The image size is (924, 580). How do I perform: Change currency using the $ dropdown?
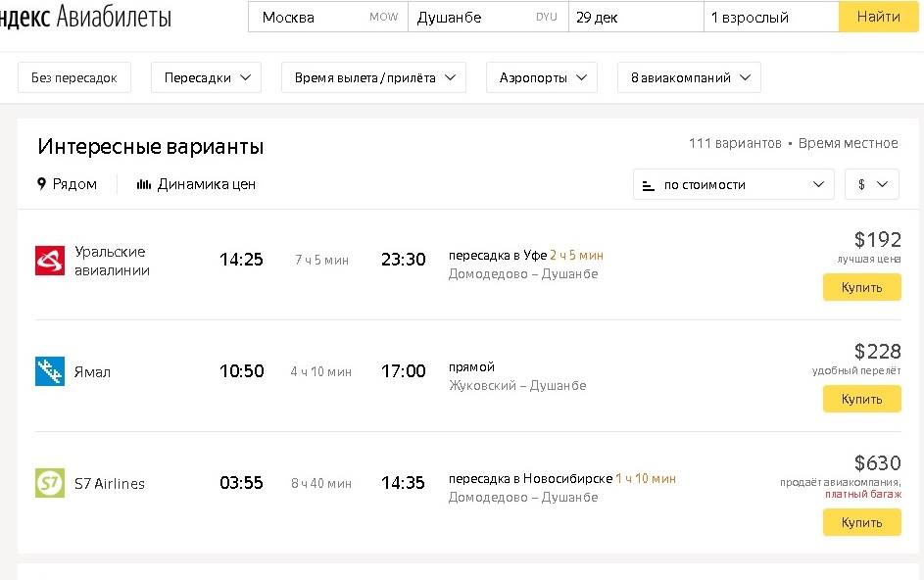coord(871,184)
